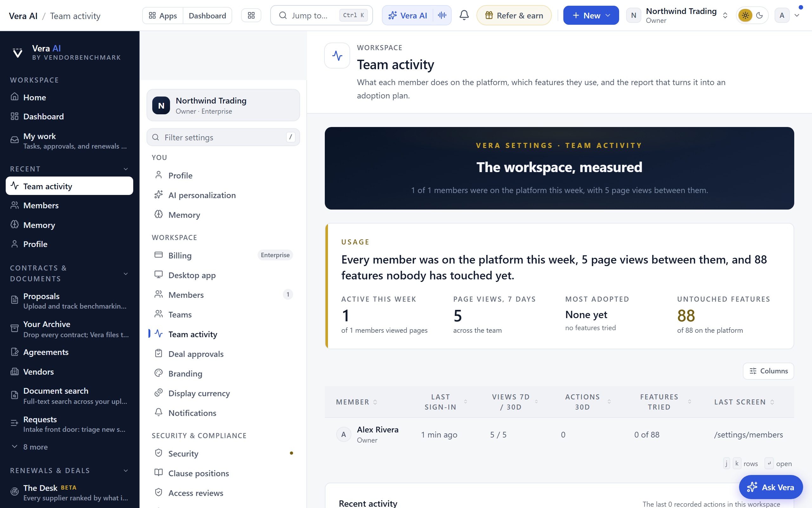Open Deal approvals settings
Image resolution: width=812 pixels, height=508 pixels.
[223, 354]
